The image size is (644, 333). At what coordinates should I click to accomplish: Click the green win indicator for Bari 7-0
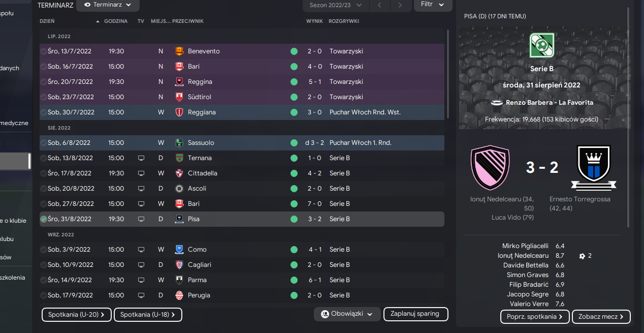coord(294,204)
